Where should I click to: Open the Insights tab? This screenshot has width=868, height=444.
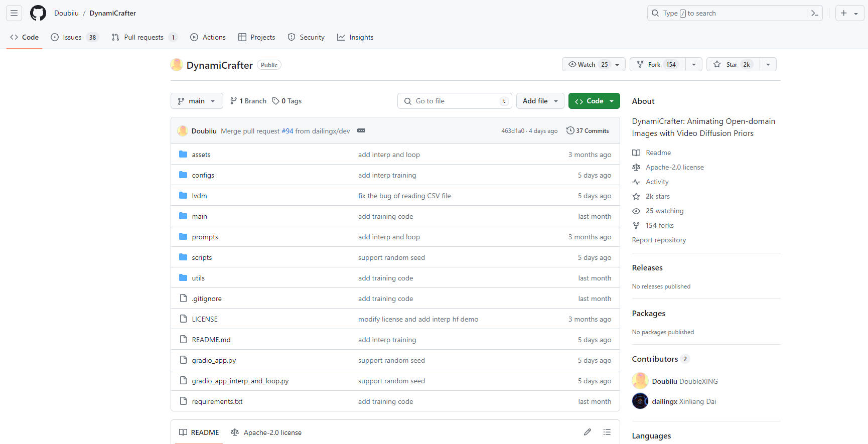point(355,37)
